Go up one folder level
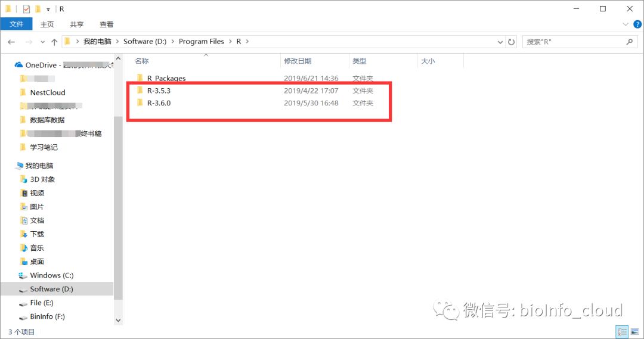This screenshot has height=339, width=644. (54, 42)
